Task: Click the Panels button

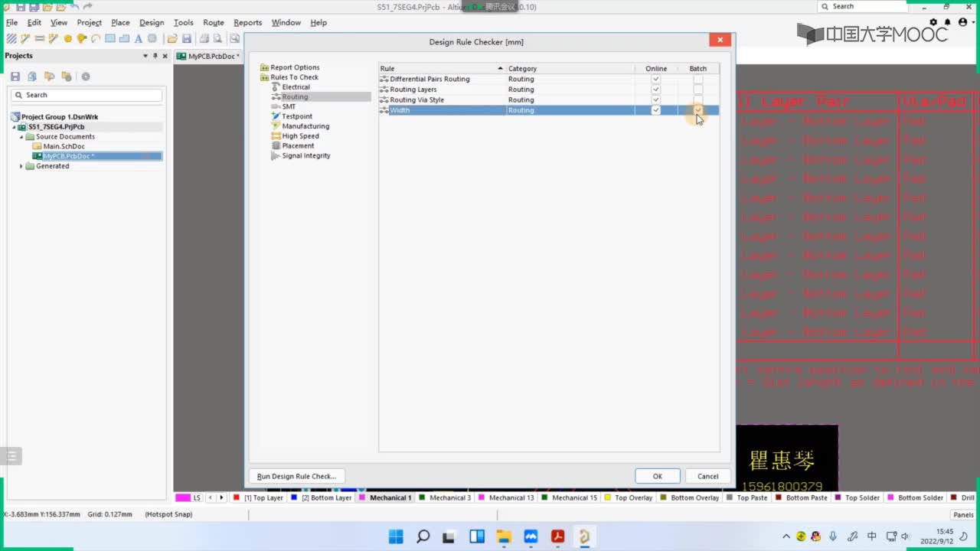Action: [x=963, y=515]
